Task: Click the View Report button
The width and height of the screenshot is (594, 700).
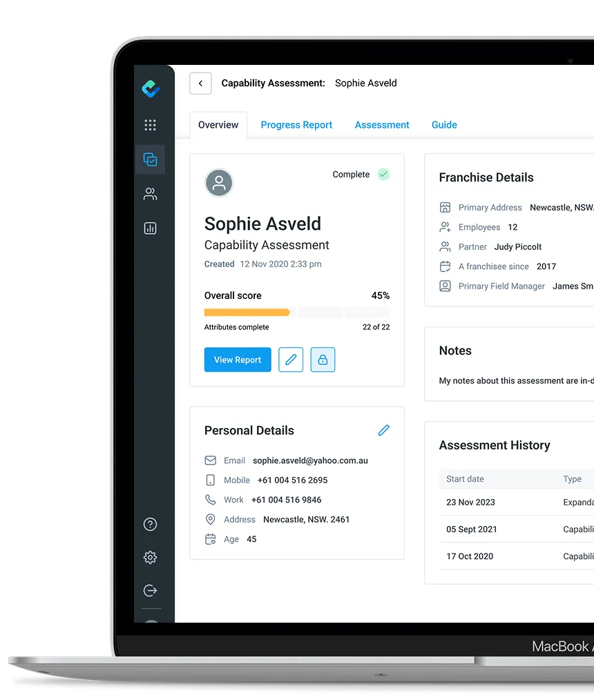Action: tap(238, 360)
